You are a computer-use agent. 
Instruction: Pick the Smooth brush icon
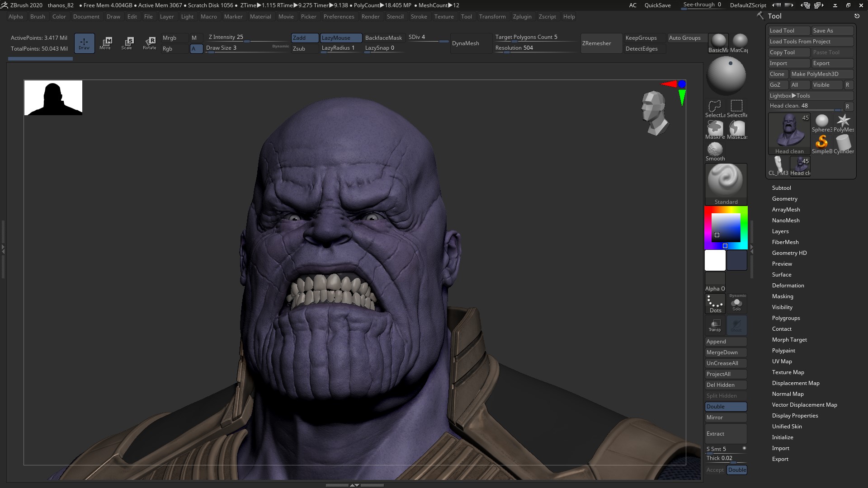click(x=715, y=151)
